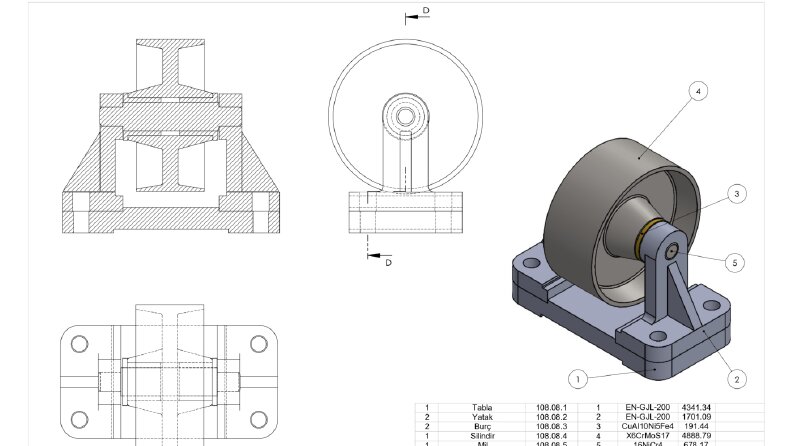Click part number '108.08.3'
The image size is (793, 446).
click(x=551, y=426)
